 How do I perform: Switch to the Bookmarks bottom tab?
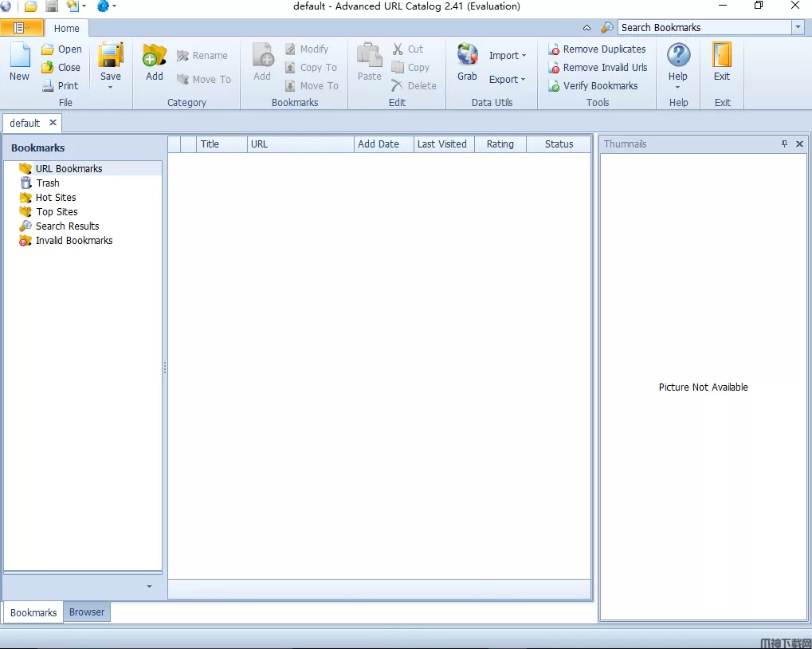click(x=33, y=612)
